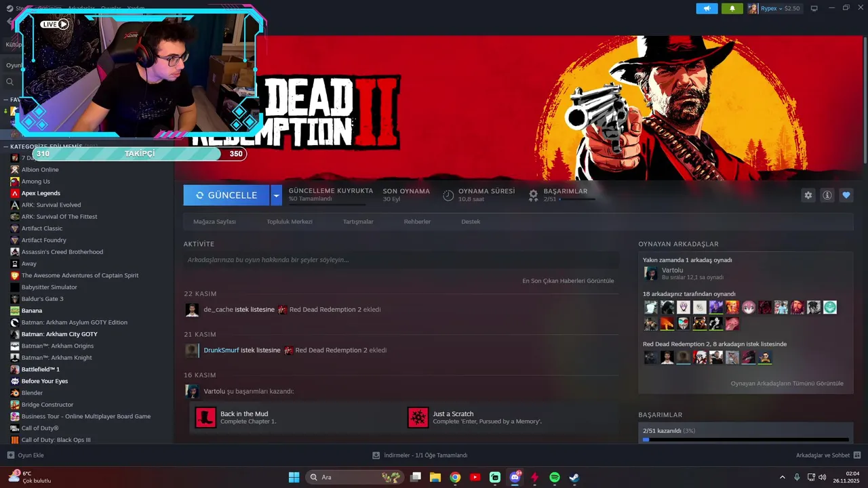Open the downloads icon in bottom bar
Screen dimensions: 868x488
pyautogui.click(x=376, y=455)
